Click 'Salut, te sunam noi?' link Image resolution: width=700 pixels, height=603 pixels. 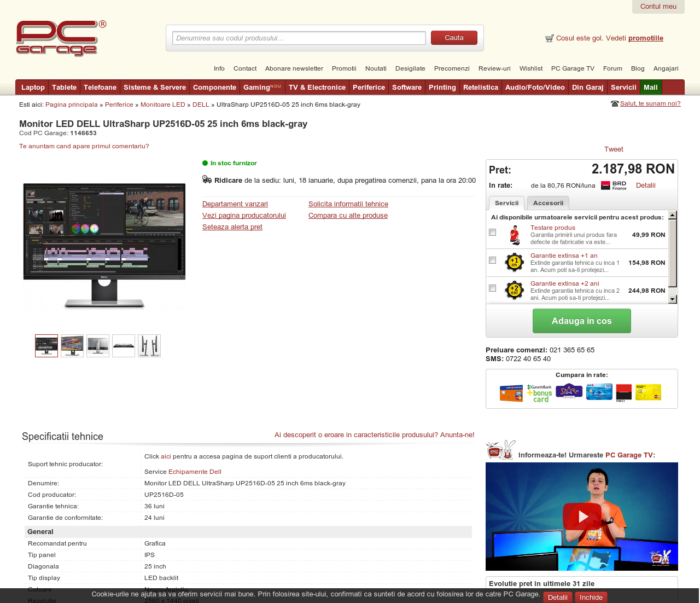(x=650, y=104)
